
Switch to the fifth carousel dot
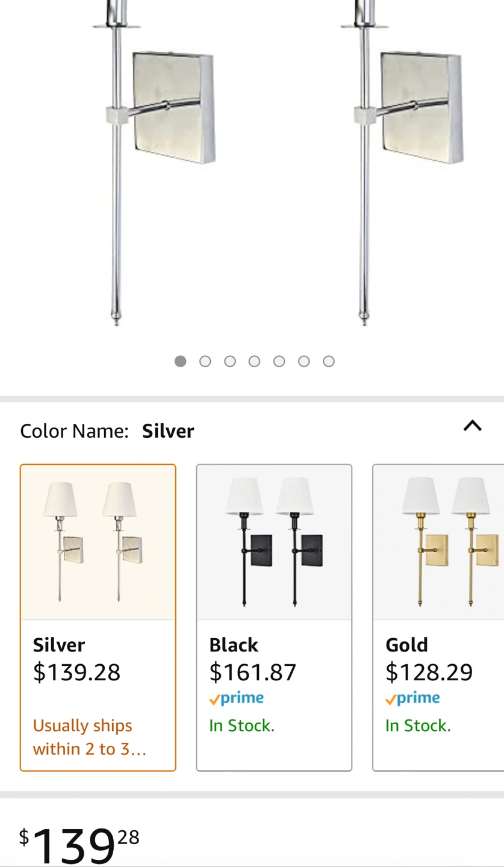pyautogui.click(x=279, y=361)
